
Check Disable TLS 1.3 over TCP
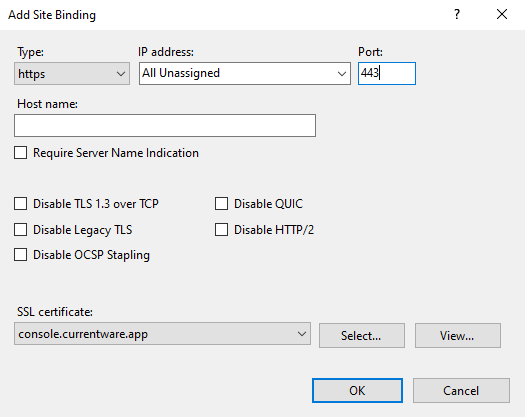tap(20, 204)
